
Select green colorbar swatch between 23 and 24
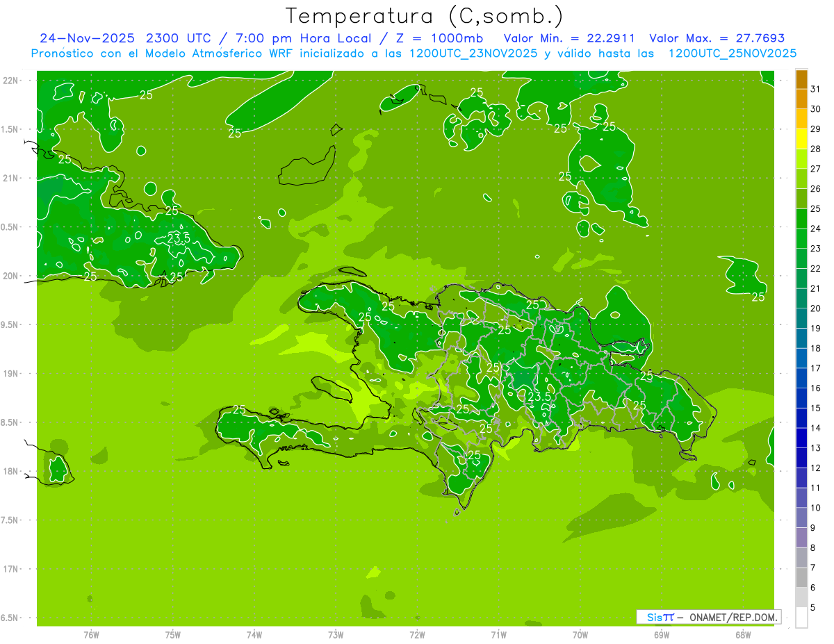pos(801,239)
